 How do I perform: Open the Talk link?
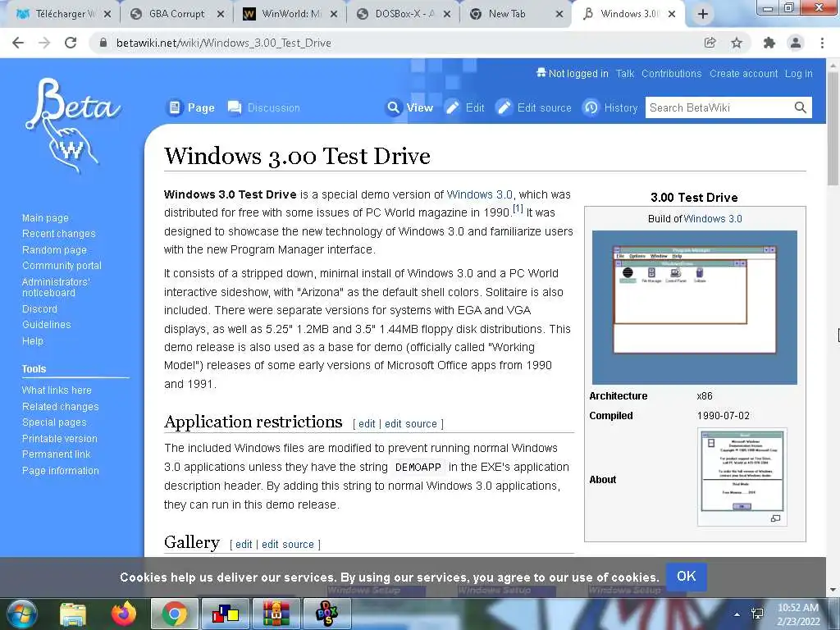pos(624,73)
